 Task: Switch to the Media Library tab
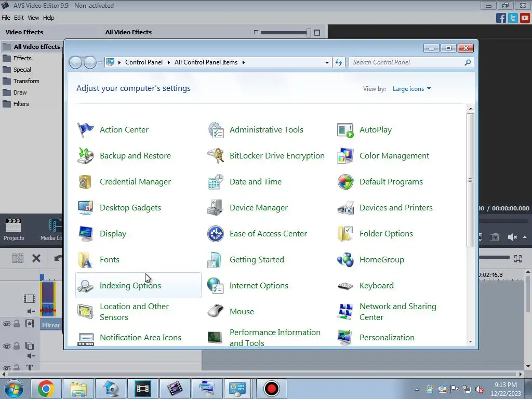click(x=51, y=230)
